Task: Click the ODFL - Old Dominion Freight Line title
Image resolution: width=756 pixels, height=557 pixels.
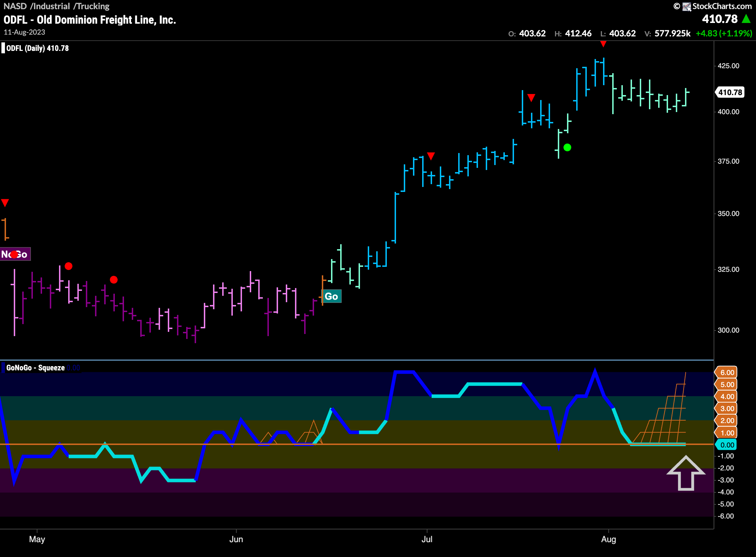Action: 90,20
